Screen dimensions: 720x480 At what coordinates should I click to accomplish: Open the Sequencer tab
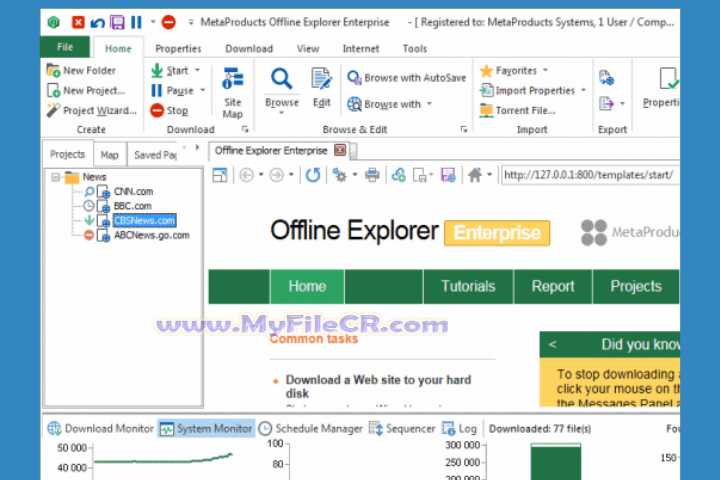pyautogui.click(x=402, y=429)
